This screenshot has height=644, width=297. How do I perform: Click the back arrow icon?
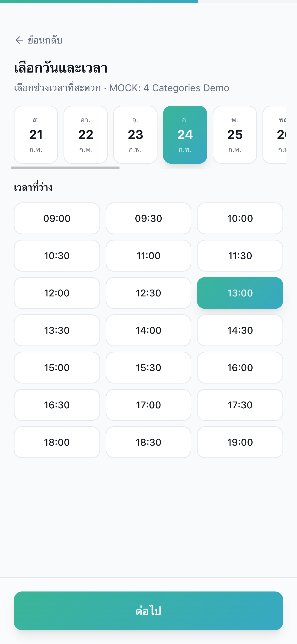click(19, 40)
